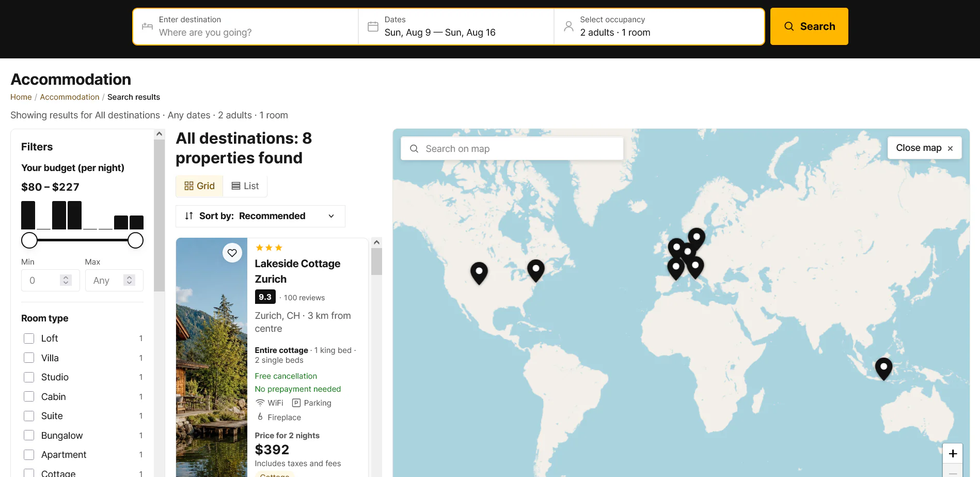Click the southwestern Europe map pin

[676, 268]
